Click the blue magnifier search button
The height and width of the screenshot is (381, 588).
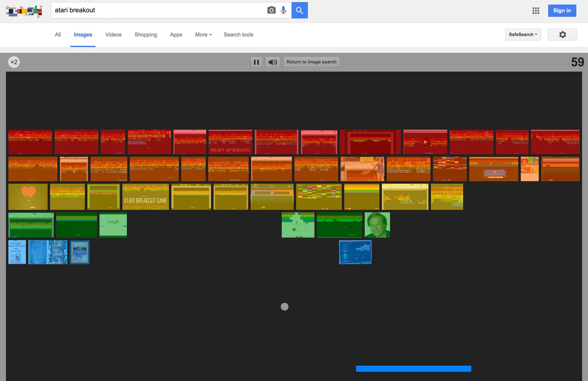point(299,10)
